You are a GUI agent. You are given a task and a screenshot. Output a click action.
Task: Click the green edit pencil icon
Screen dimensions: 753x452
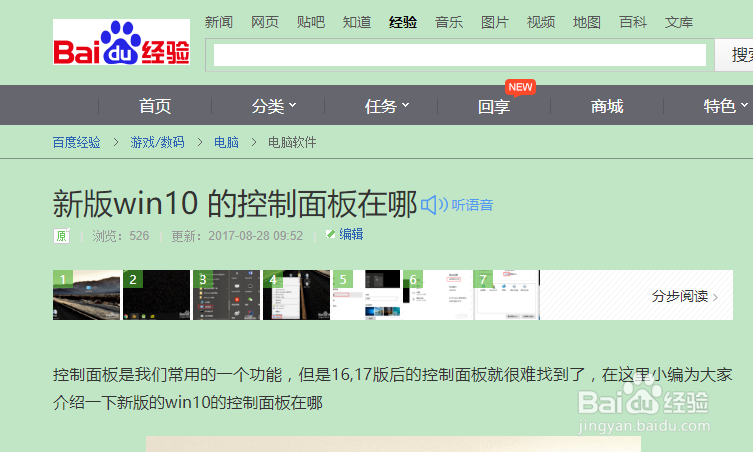330,234
